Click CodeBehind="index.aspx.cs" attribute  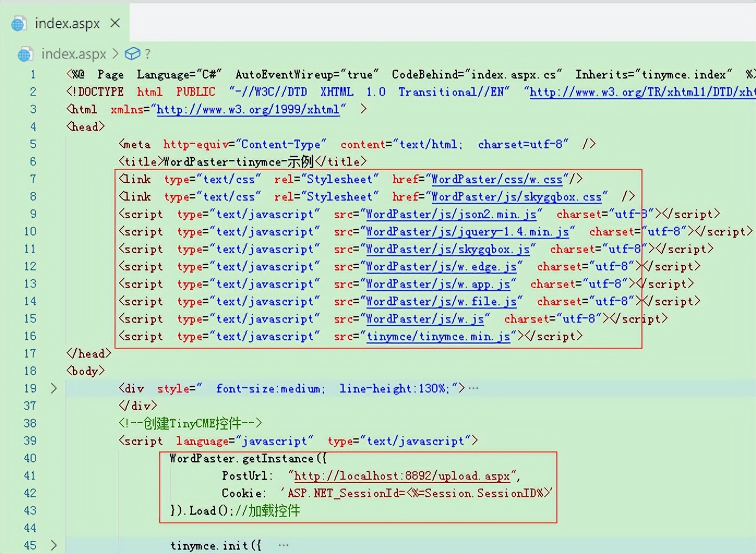coord(477,75)
